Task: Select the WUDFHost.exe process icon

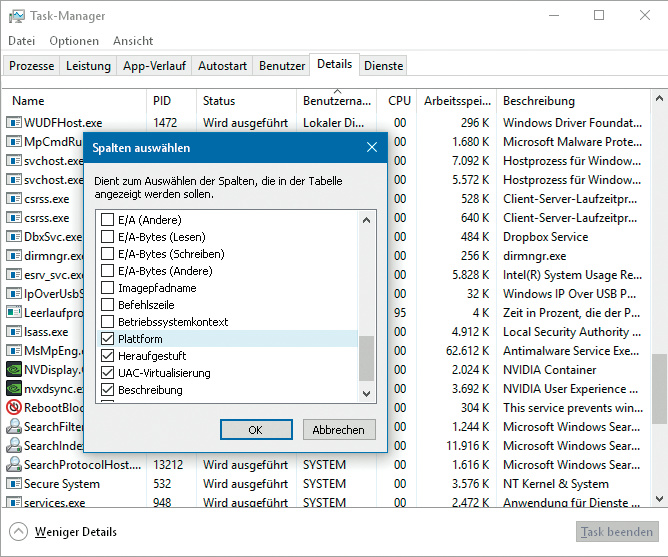Action: (x=14, y=123)
